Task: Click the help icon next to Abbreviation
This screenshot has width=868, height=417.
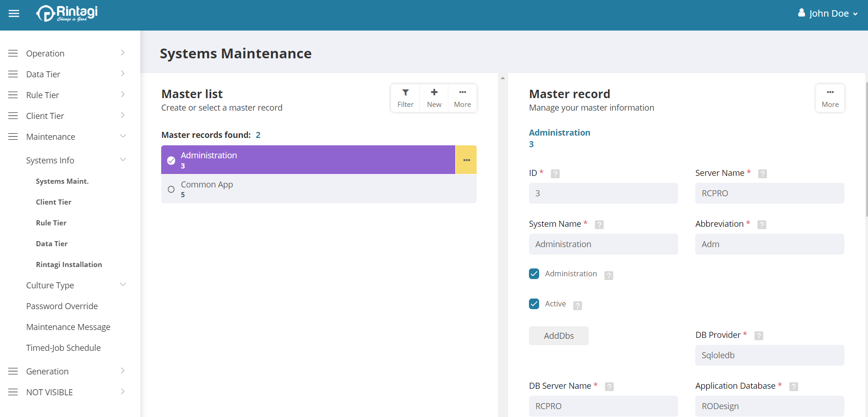Action: tap(761, 224)
